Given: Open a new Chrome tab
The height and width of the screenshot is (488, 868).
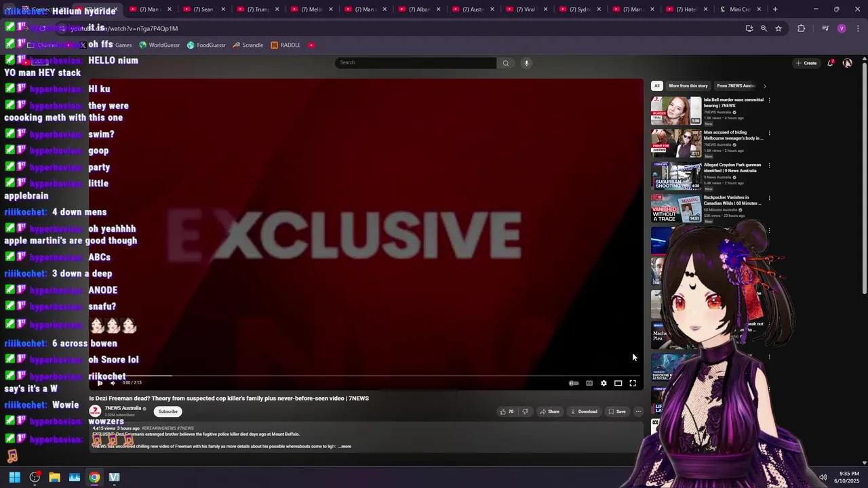Looking at the screenshot, I should [x=775, y=9].
